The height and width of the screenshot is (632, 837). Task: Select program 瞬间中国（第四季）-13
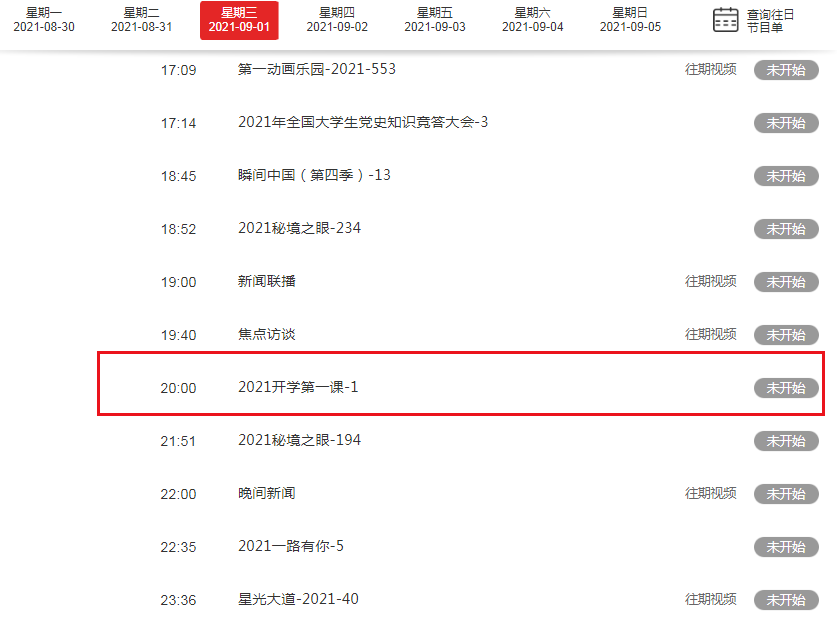tap(314, 175)
